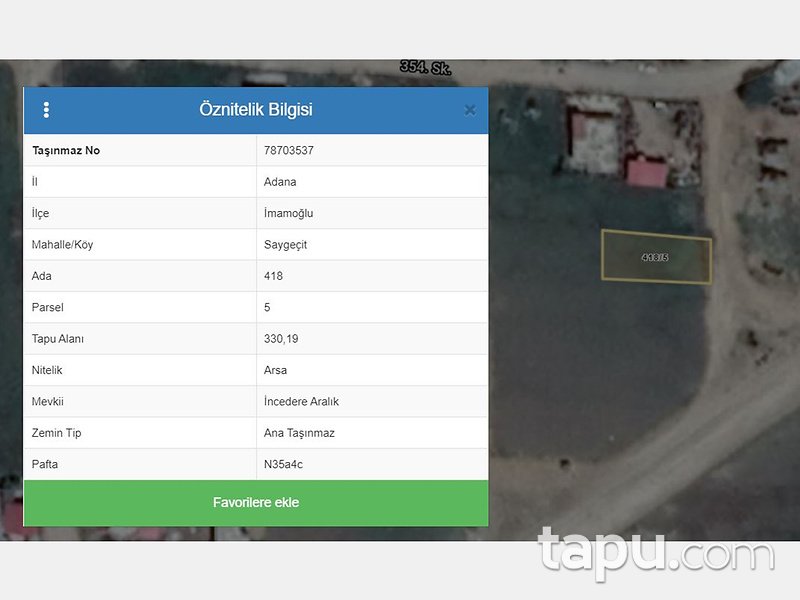800x600 pixels.
Task: Click the Tapu Alanı label
Action: coord(58,339)
